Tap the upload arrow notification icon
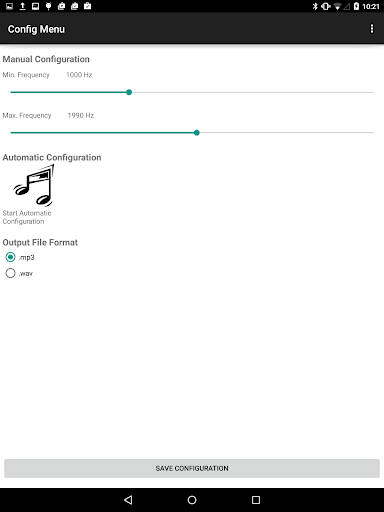This screenshot has width=384, height=512. tap(22, 6)
